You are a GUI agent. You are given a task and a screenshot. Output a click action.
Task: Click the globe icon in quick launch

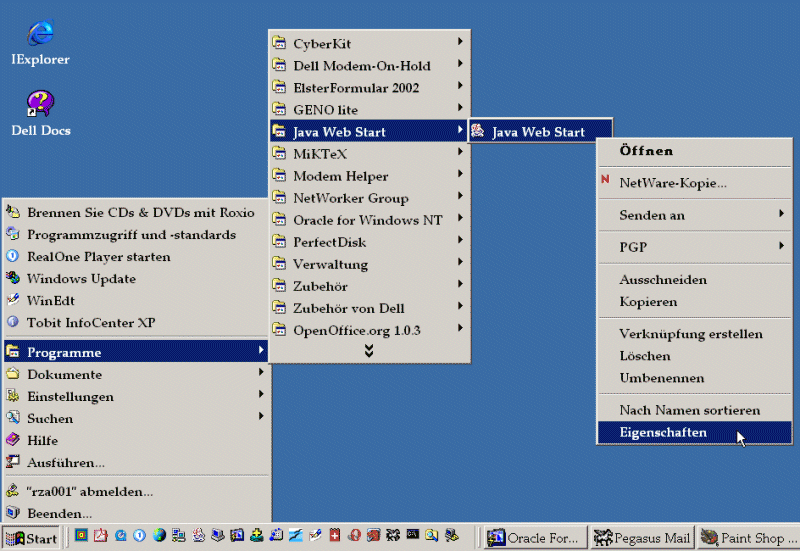[x=159, y=535]
